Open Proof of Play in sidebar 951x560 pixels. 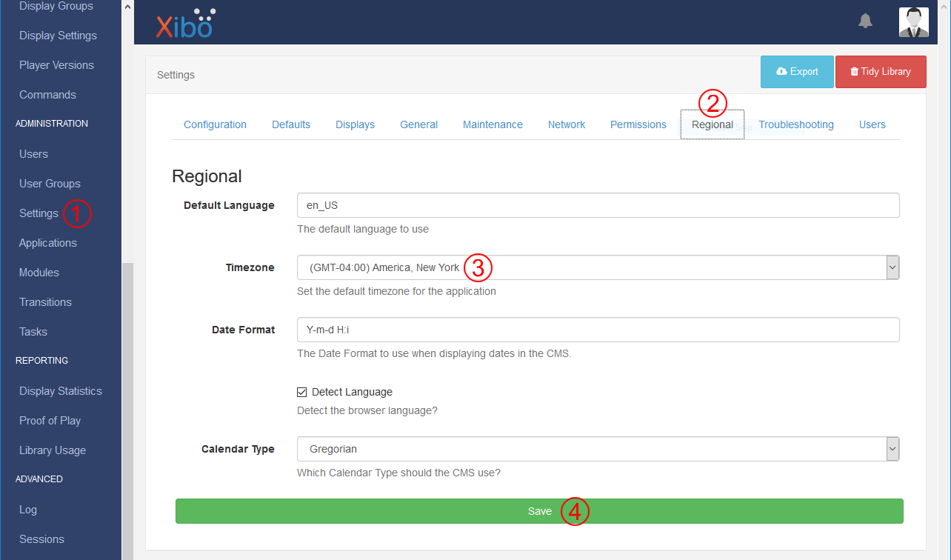[50, 421]
